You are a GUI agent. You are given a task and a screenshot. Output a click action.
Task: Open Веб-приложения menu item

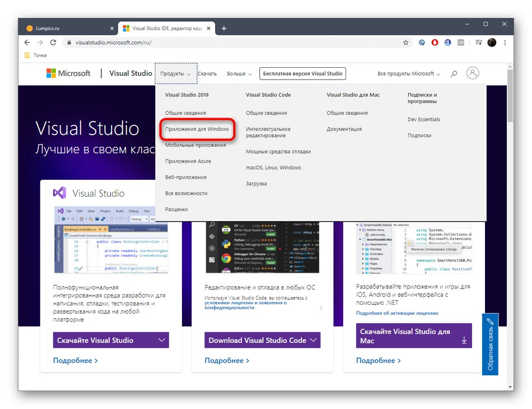click(185, 177)
